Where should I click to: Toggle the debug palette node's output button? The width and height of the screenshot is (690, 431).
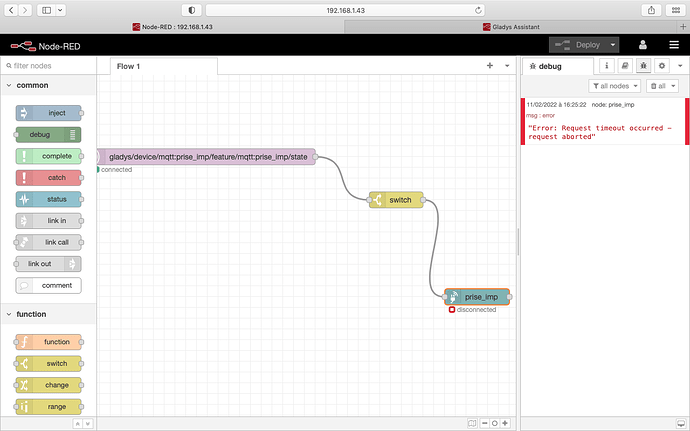click(x=73, y=134)
